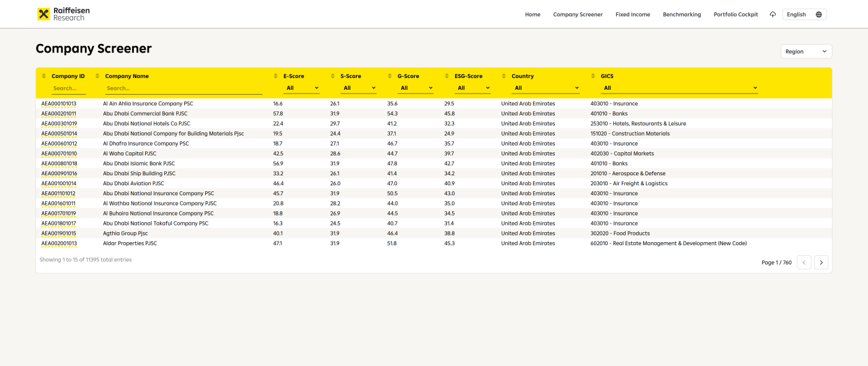Screen dimensions: 868x366
Task: Click the GICS column sort icon
Action: 593,76
